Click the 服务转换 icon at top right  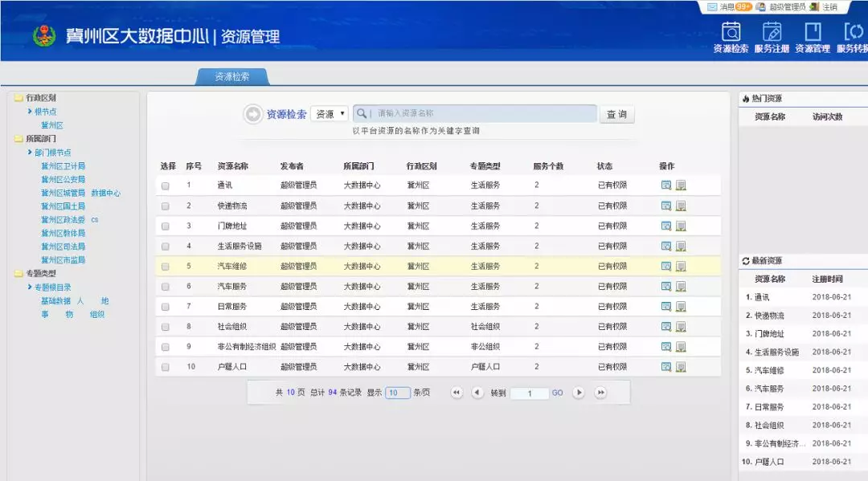(x=854, y=36)
